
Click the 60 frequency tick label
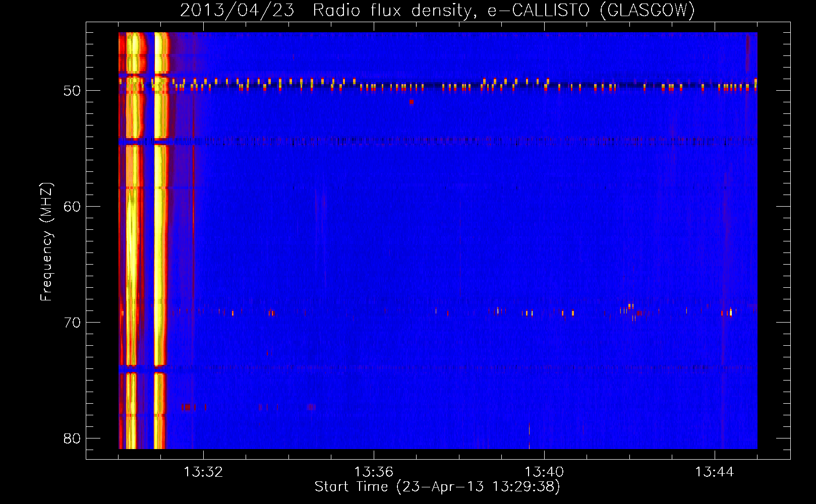72,207
